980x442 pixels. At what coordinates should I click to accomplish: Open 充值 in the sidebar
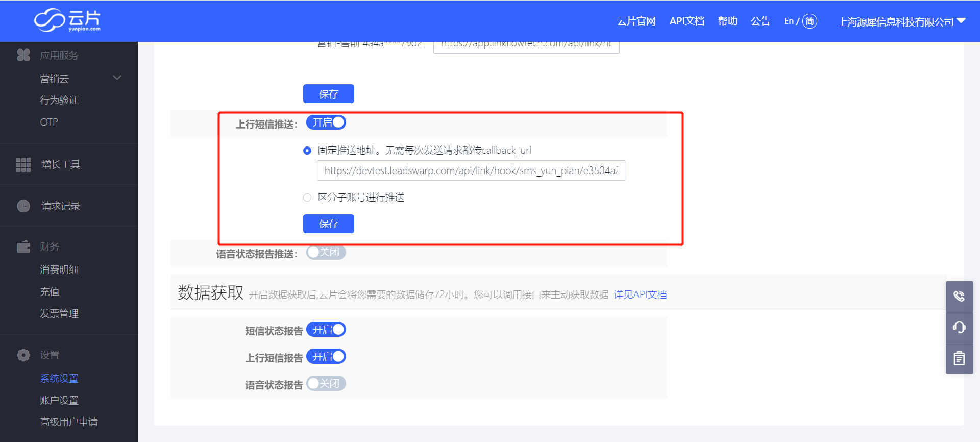(50, 291)
